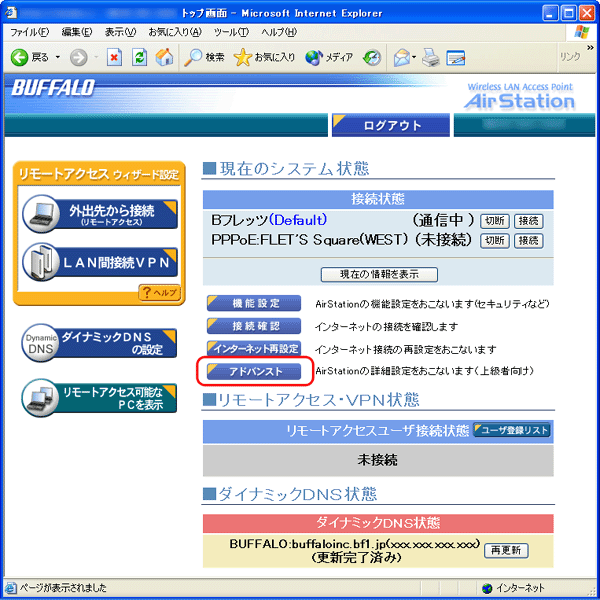Click the IE page icon in title bar
This screenshot has width=600, height=600.
pyautogui.click(x=11, y=13)
